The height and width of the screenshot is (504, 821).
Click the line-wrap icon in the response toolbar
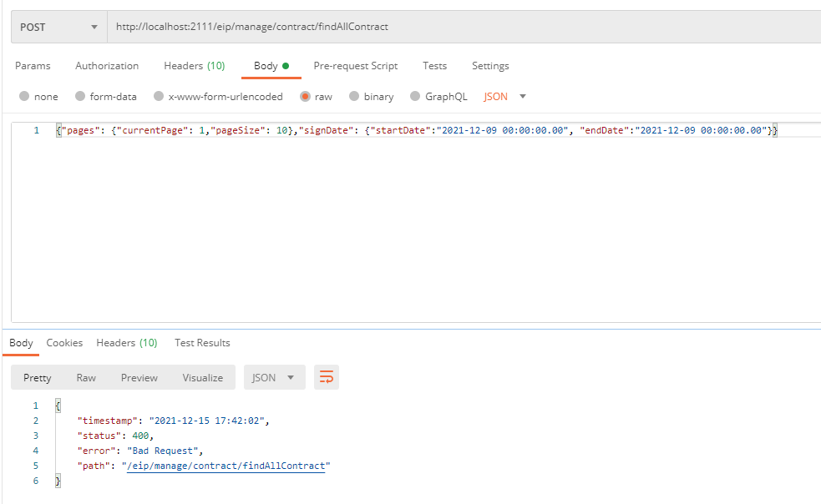pos(326,376)
